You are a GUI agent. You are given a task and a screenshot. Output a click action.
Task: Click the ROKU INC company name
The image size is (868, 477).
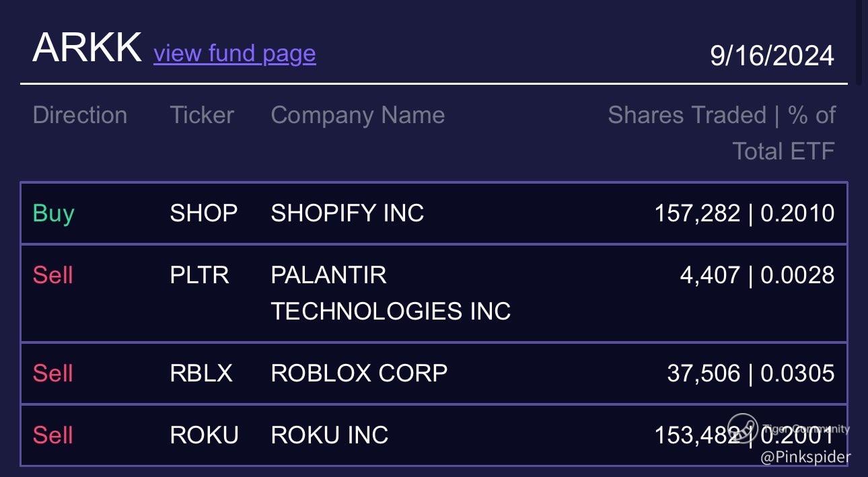329,435
